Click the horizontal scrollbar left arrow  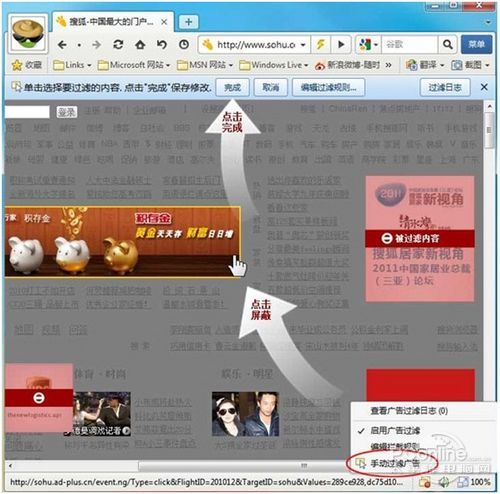[10, 466]
